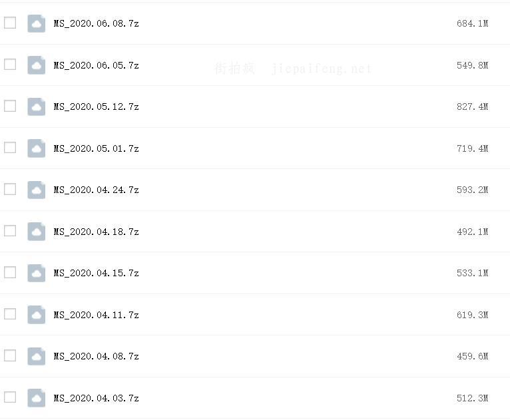The height and width of the screenshot is (420, 510).
Task: Click the cloud icon of MS_2020.05.12.7z
Action: (x=36, y=106)
